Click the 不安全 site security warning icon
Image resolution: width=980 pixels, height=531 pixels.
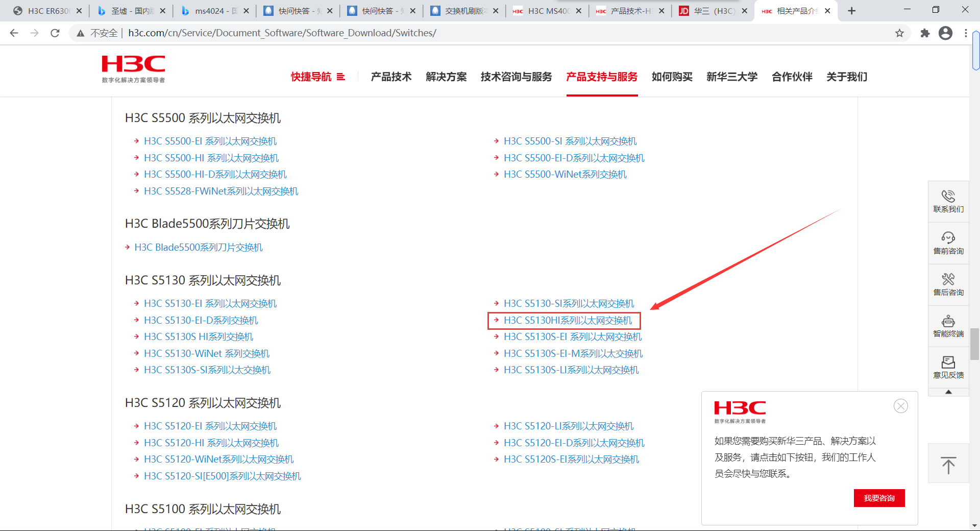(81, 33)
